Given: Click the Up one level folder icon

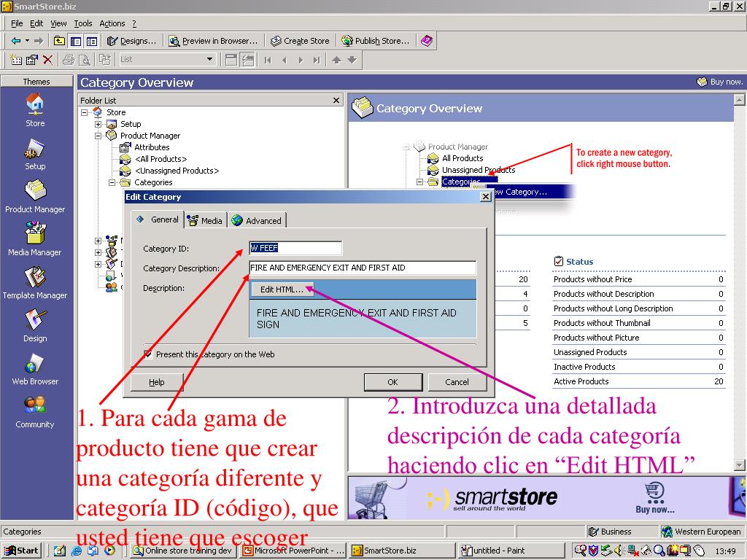Looking at the screenshot, I should 59,41.
